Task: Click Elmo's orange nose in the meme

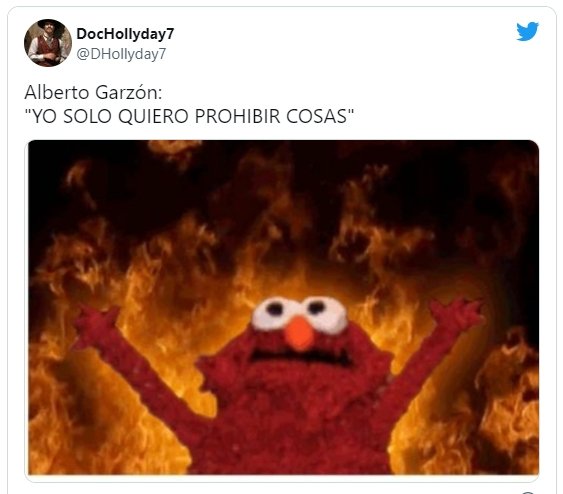Action: coord(299,333)
